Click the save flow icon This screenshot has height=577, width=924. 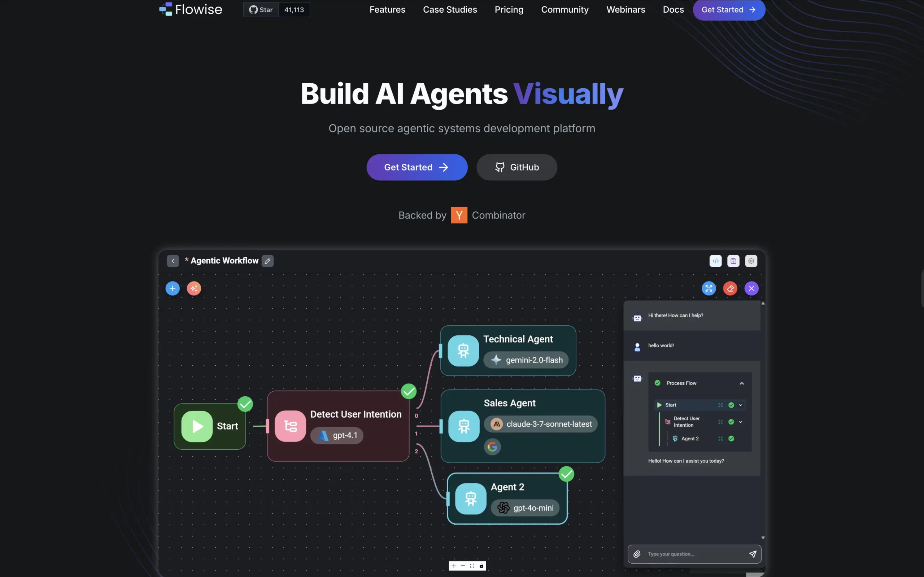[x=733, y=261]
